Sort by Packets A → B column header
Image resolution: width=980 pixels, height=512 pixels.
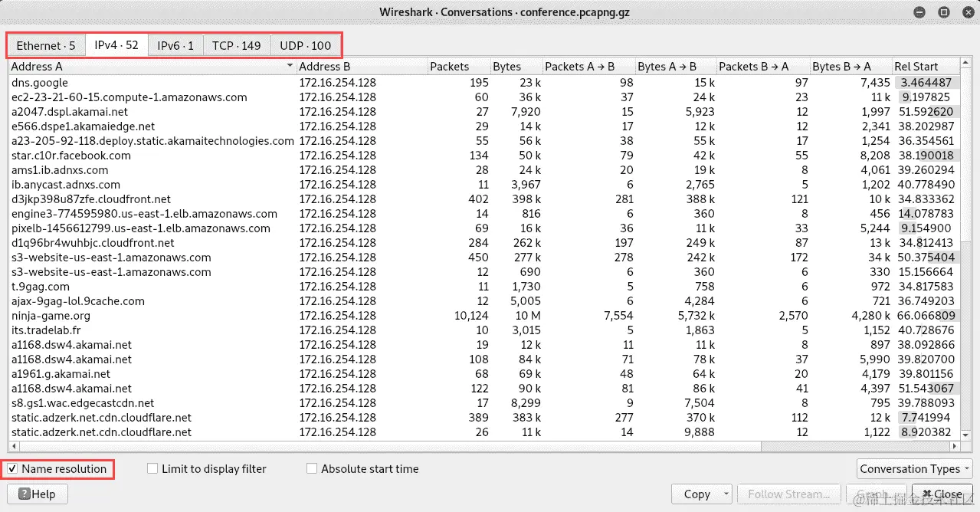(x=588, y=67)
